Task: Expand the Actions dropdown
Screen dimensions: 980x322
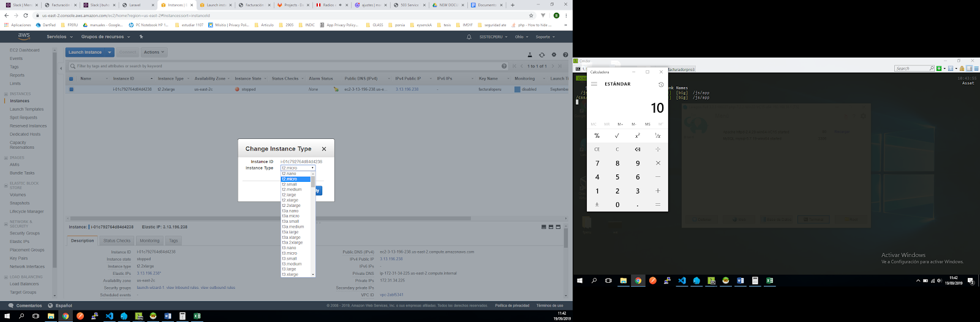Action: coord(154,52)
